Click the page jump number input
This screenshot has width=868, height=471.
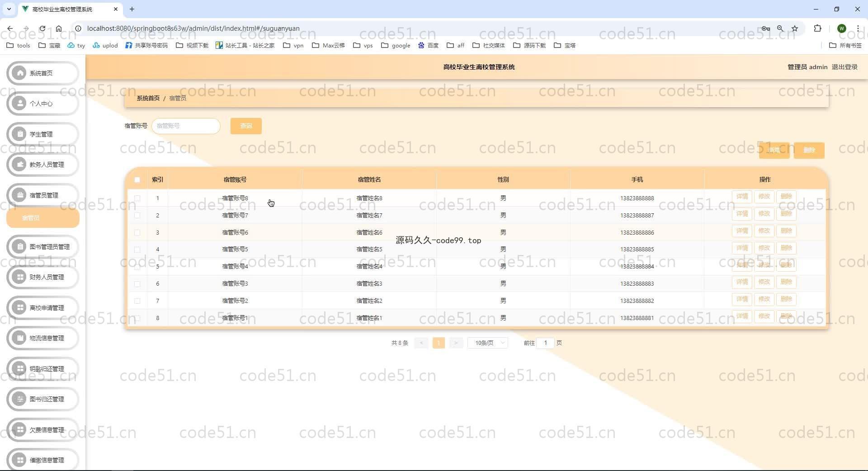545,343
